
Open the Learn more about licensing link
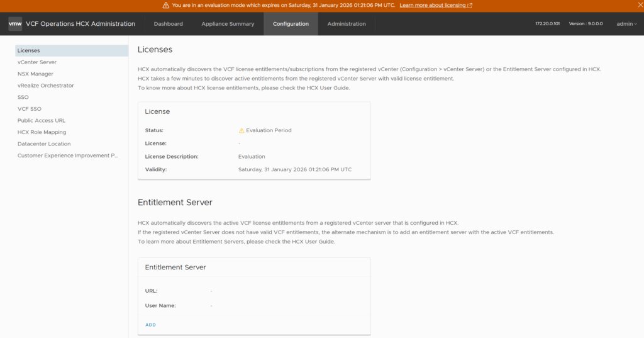pyautogui.click(x=435, y=5)
